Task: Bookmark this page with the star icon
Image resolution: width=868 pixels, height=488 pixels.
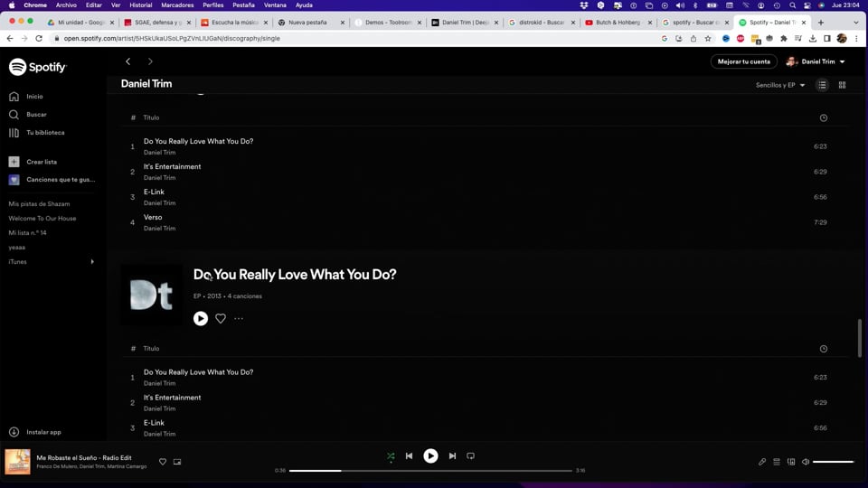Action: point(708,39)
